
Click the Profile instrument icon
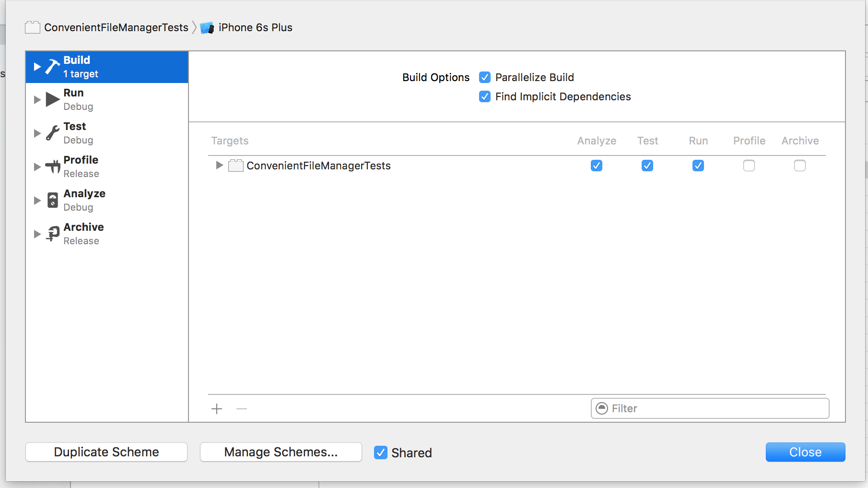52,167
